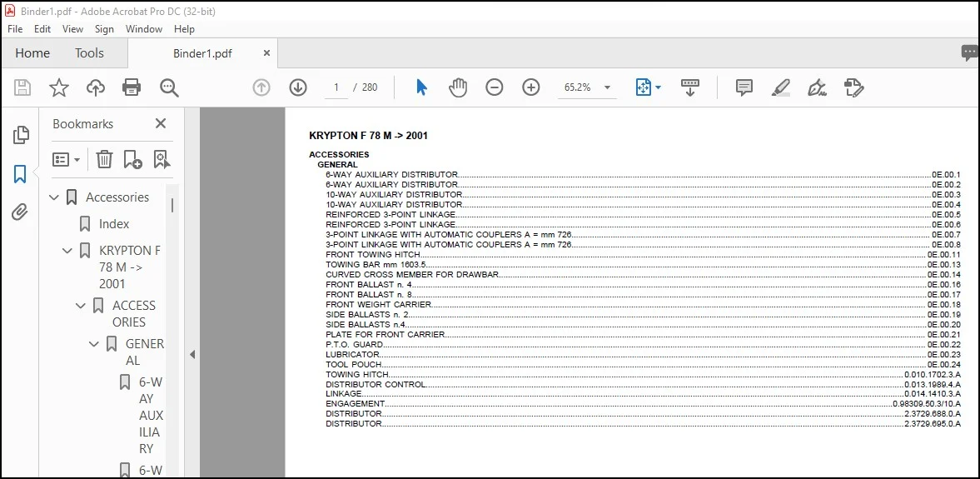Image resolution: width=980 pixels, height=479 pixels.
Task: Collapse the GENERAL bookmark
Action: [94, 344]
